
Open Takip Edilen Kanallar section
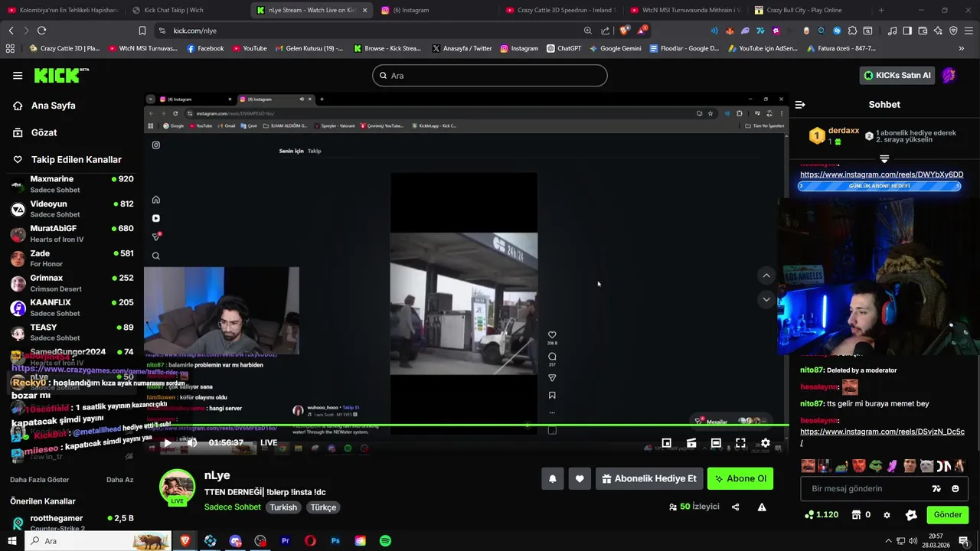click(x=76, y=159)
